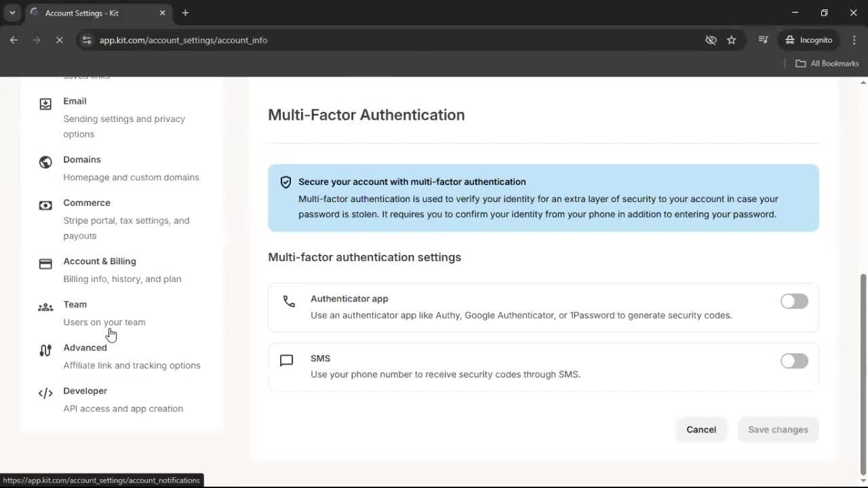Screen dimensions: 868x488
Task: Click the Commerce cash icon
Action: coord(45,205)
